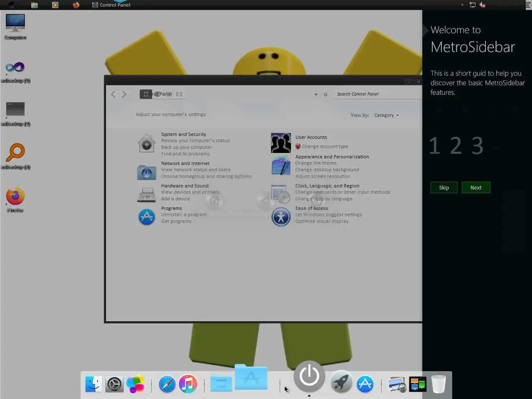532x399 pixels.
Task: Open View by Category dropdown
Action: coord(386,115)
